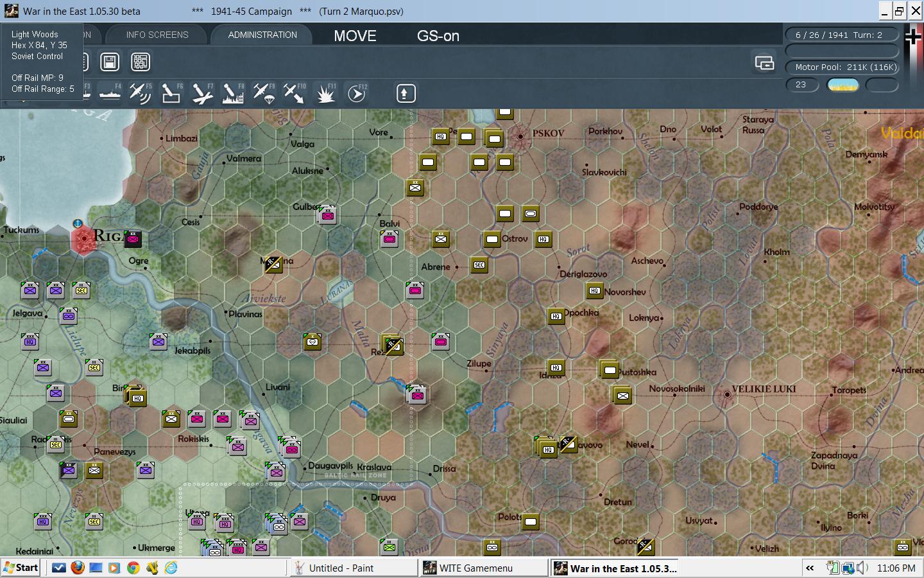
Task: Click the value 23 indicator
Action: tap(802, 85)
